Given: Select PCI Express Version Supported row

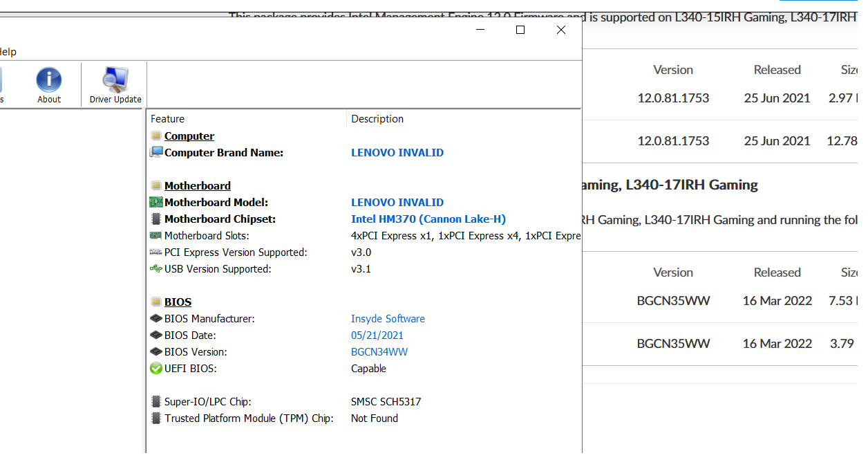Looking at the screenshot, I should 236,252.
